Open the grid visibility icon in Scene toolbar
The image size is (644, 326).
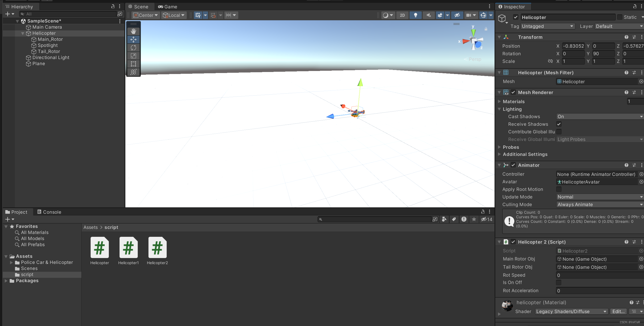pos(198,15)
